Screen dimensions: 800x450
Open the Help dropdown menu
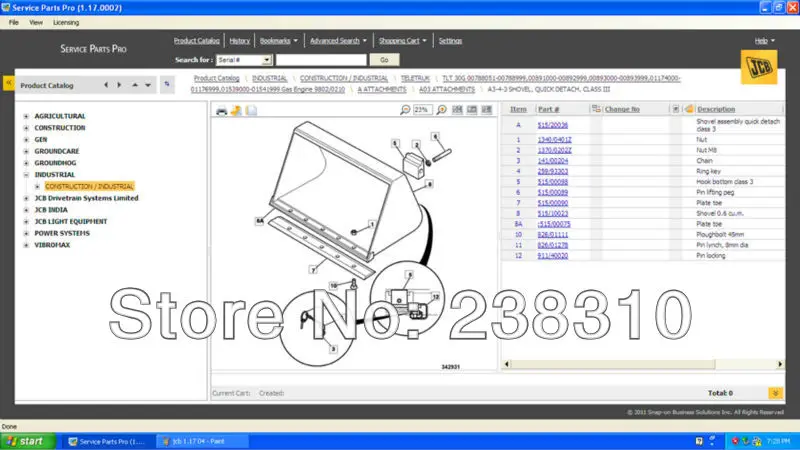click(x=764, y=41)
